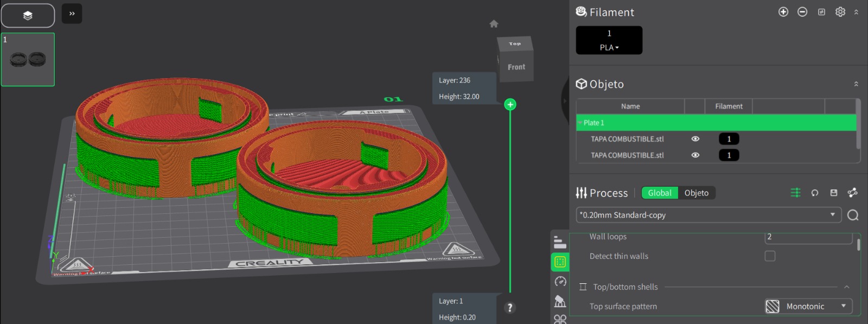This screenshot has width=868, height=324.
Task: Select the Global process tab
Action: click(x=659, y=193)
